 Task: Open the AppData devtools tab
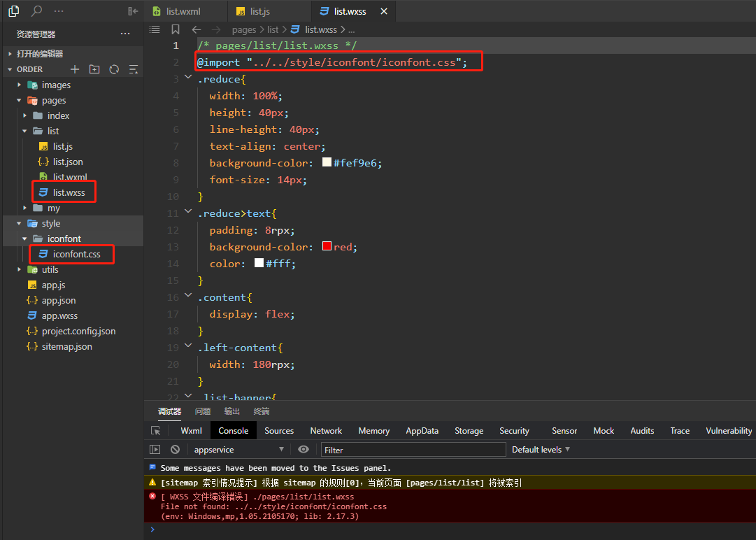422,431
